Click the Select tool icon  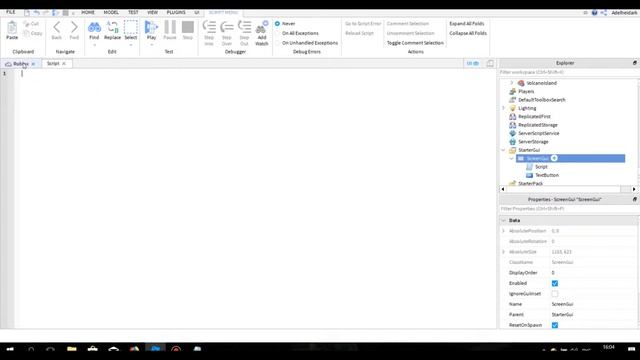[x=131, y=27]
